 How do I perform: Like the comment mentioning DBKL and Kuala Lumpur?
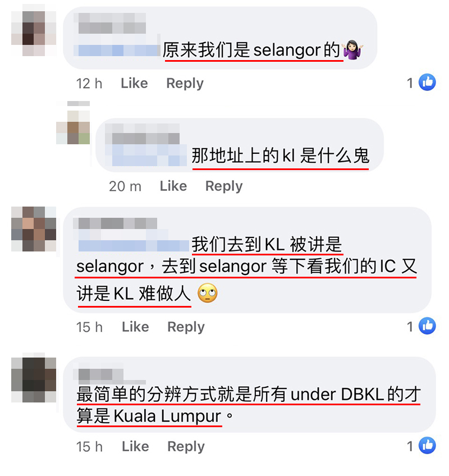135,447
